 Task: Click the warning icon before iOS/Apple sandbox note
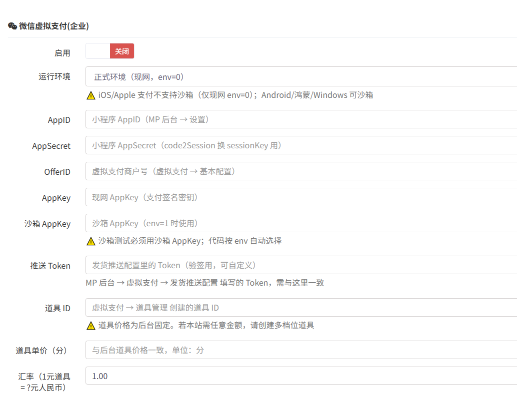pos(91,95)
